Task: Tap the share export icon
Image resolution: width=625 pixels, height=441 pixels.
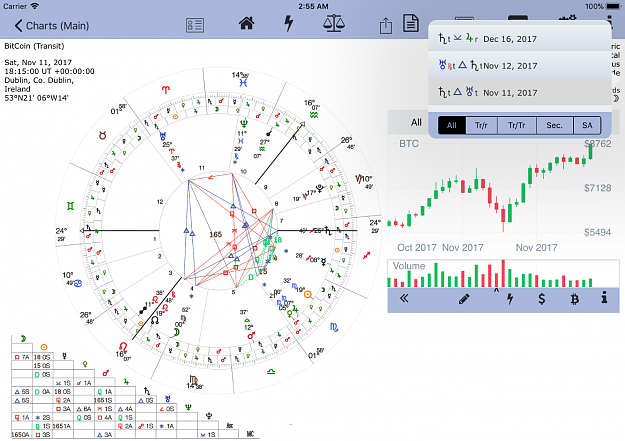Action: (385, 26)
